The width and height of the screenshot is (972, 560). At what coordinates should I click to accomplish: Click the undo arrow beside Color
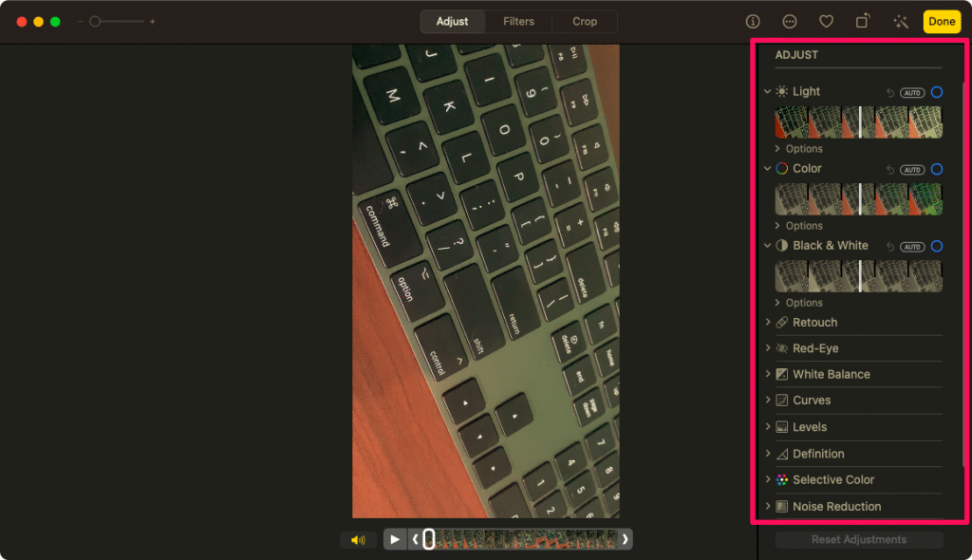tap(890, 169)
